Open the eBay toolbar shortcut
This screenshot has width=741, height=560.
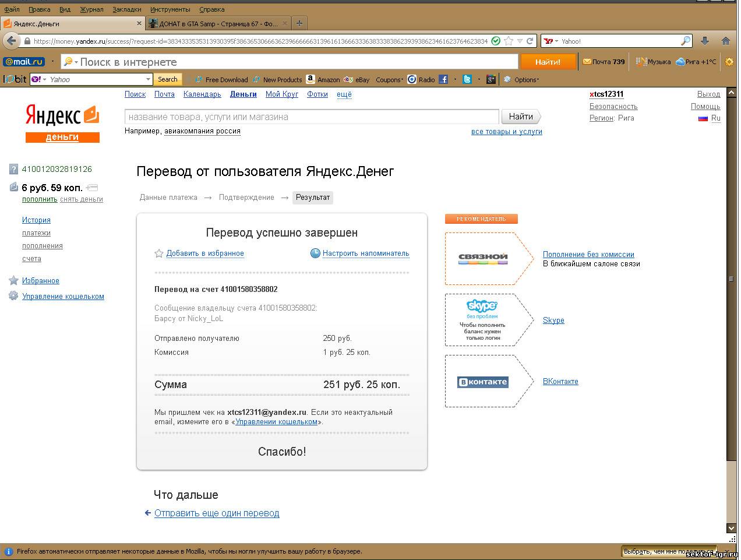pos(357,79)
